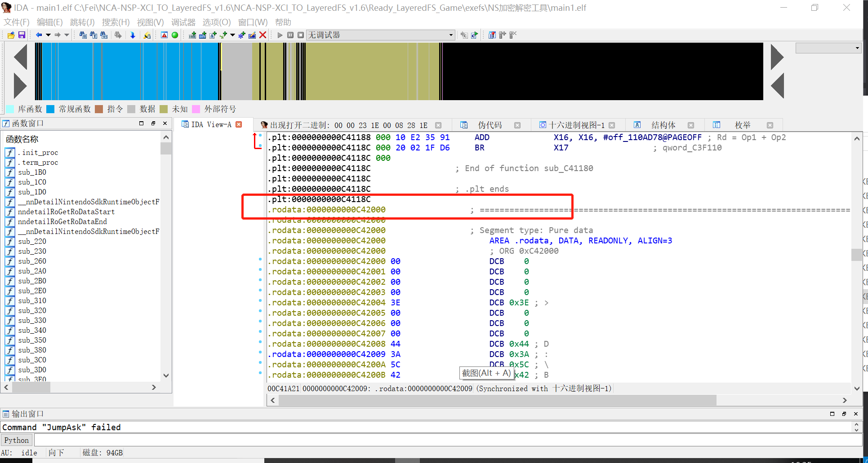Pause the process with the pause button

pos(290,35)
